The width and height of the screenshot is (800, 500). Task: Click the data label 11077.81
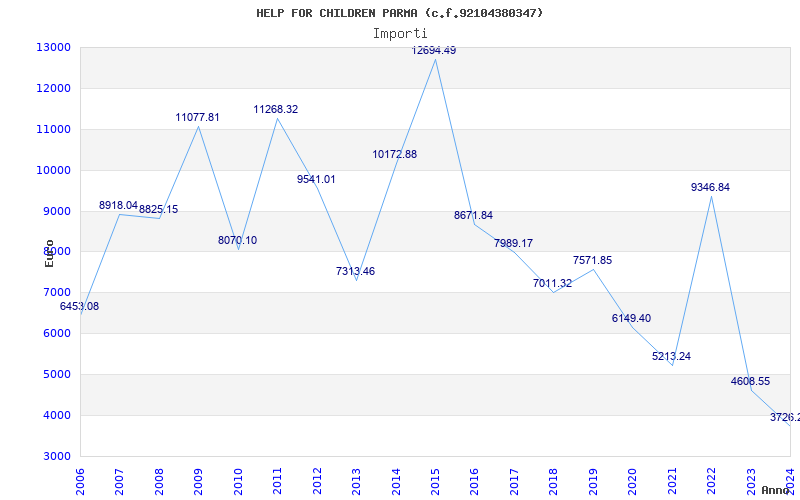[197, 117]
